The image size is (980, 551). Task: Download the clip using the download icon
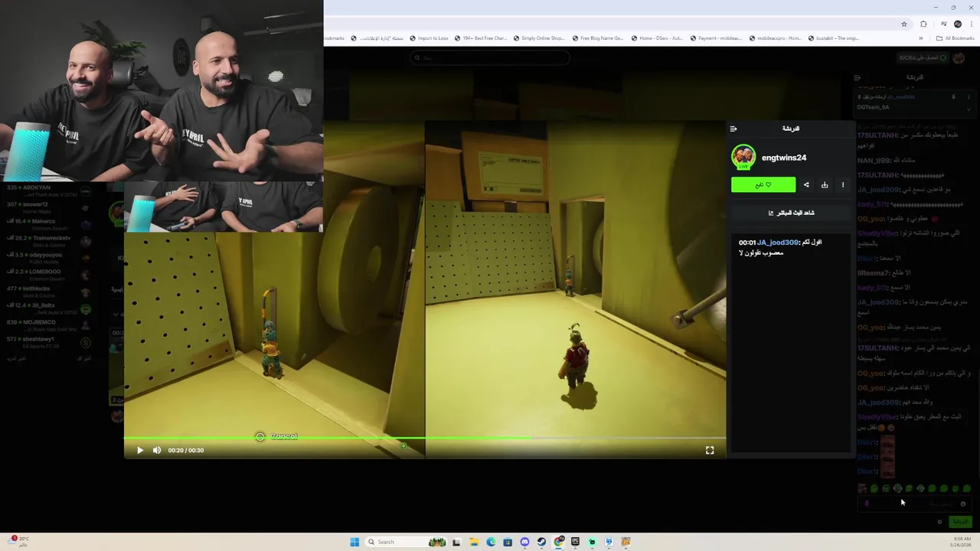[x=825, y=184]
